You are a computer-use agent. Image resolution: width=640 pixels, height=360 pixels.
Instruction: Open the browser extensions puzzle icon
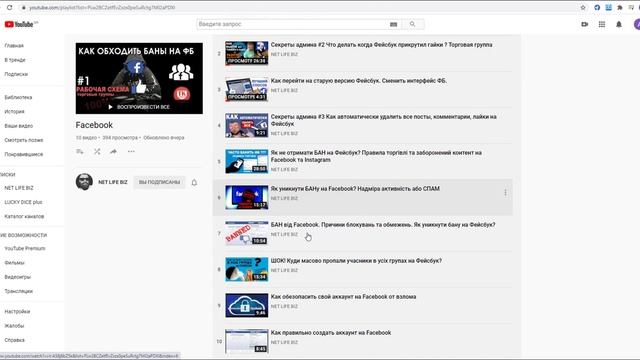(x=620, y=7)
